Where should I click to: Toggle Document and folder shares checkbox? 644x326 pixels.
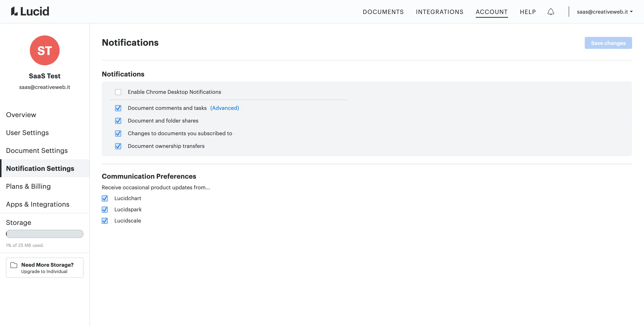118,121
